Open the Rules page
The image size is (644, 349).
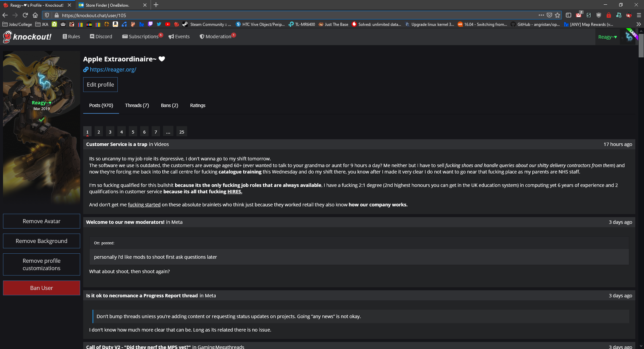(x=71, y=37)
